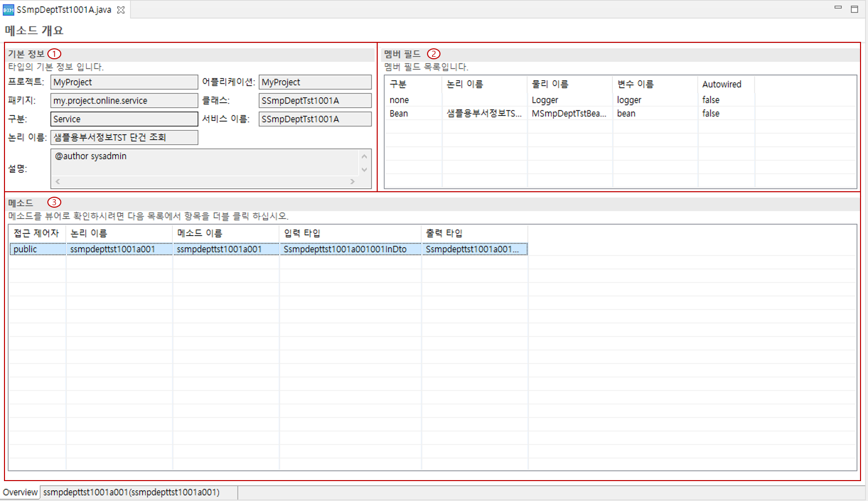Open the ssmpdepttst1001a001 method tab at bottom
The height and width of the screenshot is (501, 868).
point(131,492)
